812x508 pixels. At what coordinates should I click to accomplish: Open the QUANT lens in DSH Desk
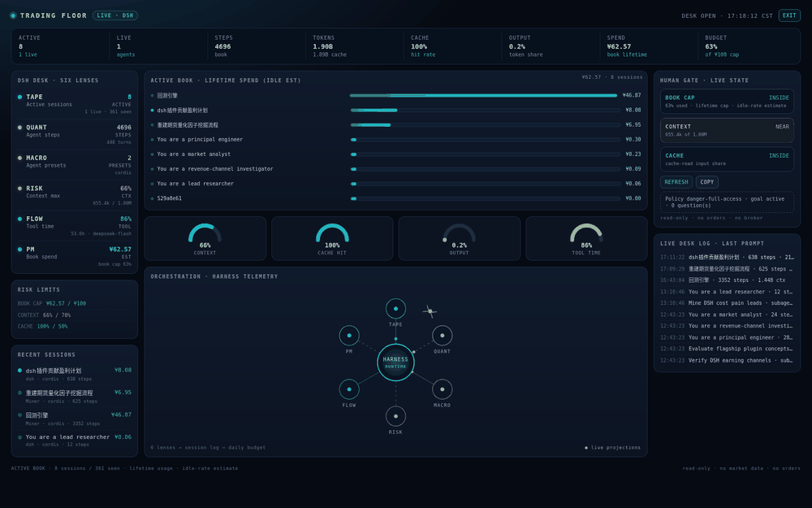[x=75, y=135]
